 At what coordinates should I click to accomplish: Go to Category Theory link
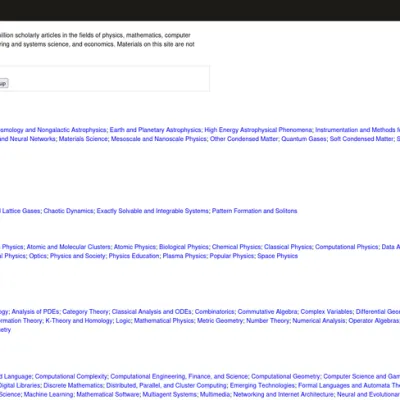(x=85, y=312)
